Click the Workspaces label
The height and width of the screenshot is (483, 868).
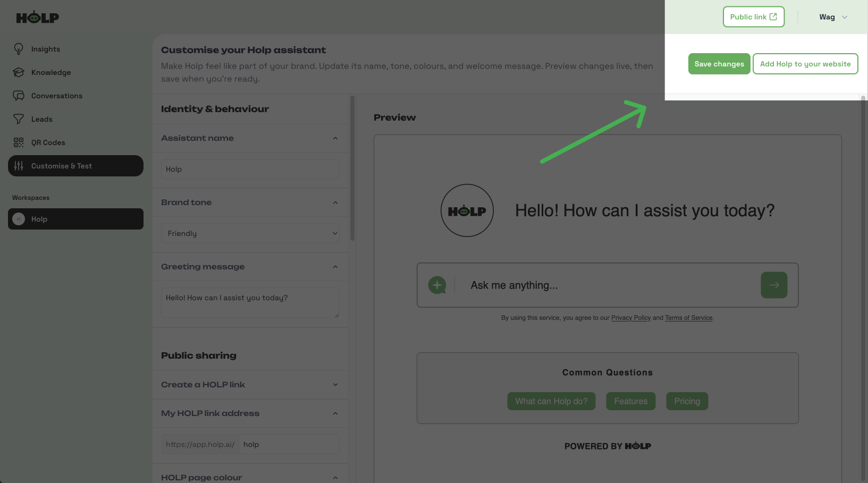tap(31, 198)
